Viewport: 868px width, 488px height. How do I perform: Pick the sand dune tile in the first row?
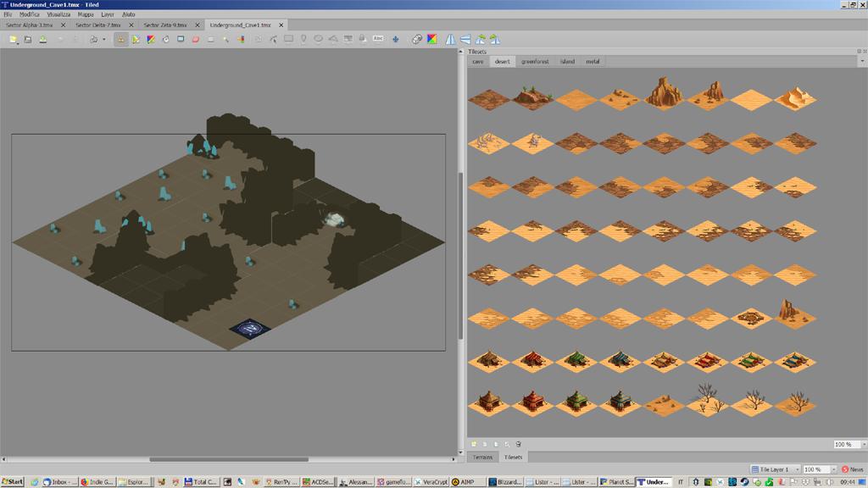(795, 98)
